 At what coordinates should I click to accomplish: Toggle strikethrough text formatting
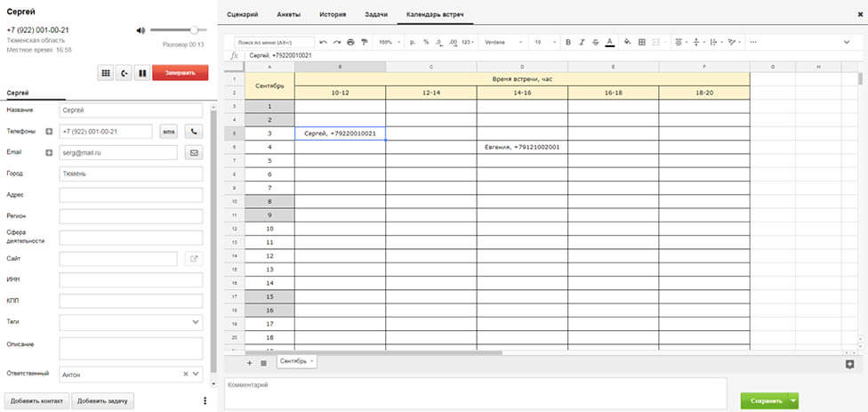[x=595, y=42]
